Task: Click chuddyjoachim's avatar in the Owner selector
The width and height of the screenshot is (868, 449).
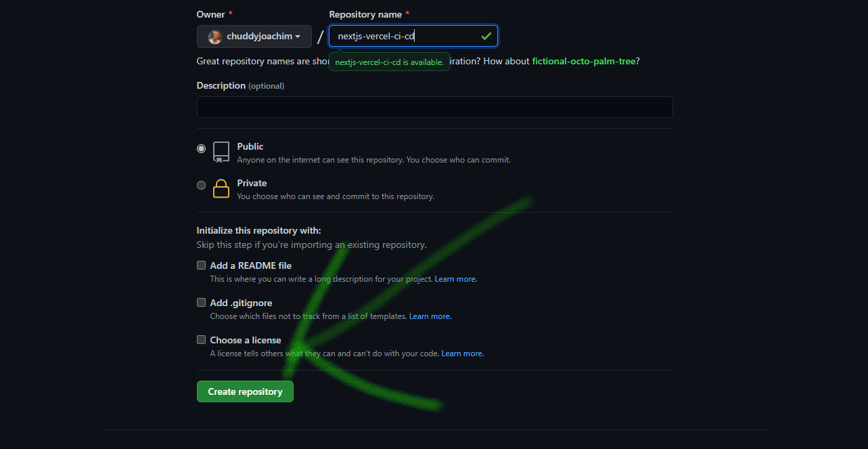Action: pyautogui.click(x=214, y=36)
